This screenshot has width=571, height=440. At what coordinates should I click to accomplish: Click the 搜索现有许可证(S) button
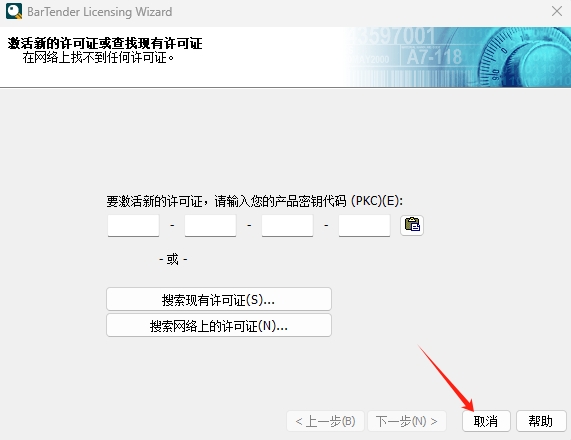[x=219, y=299]
